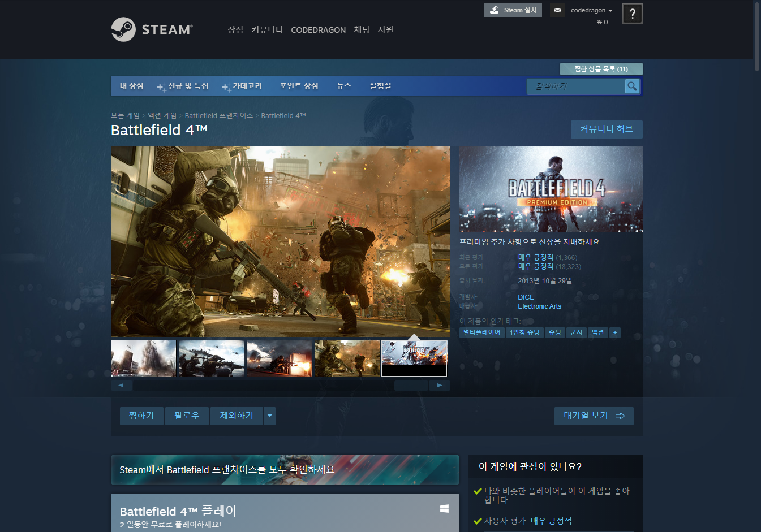Open the 커뮤니티 top menu
761x532 pixels.
(x=267, y=29)
